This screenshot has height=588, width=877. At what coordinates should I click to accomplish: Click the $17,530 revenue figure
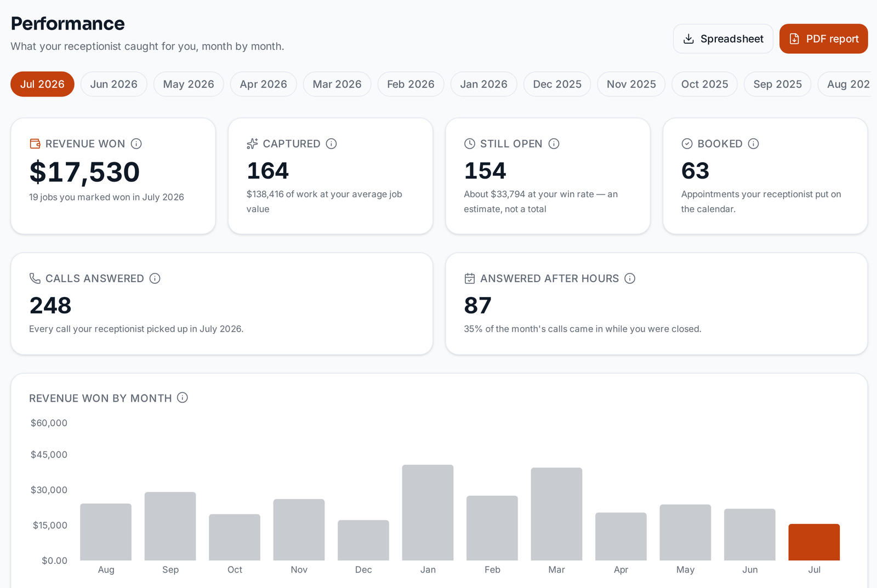pyautogui.click(x=85, y=172)
